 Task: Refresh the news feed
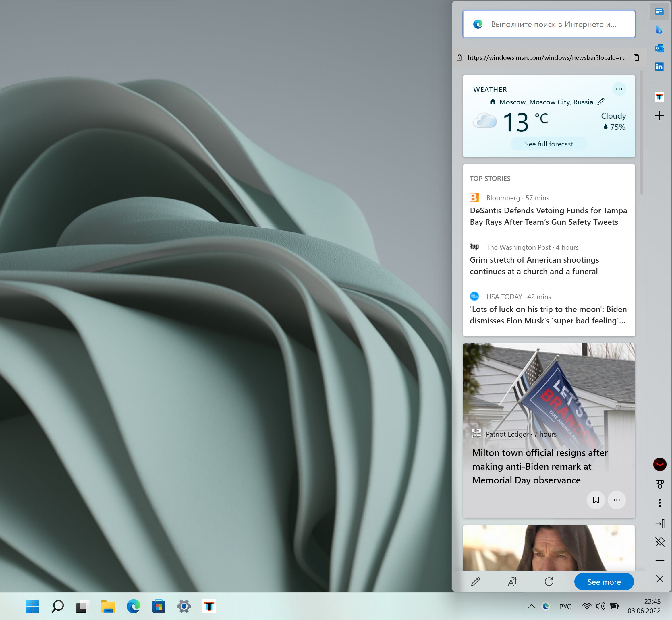tap(549, 582)
